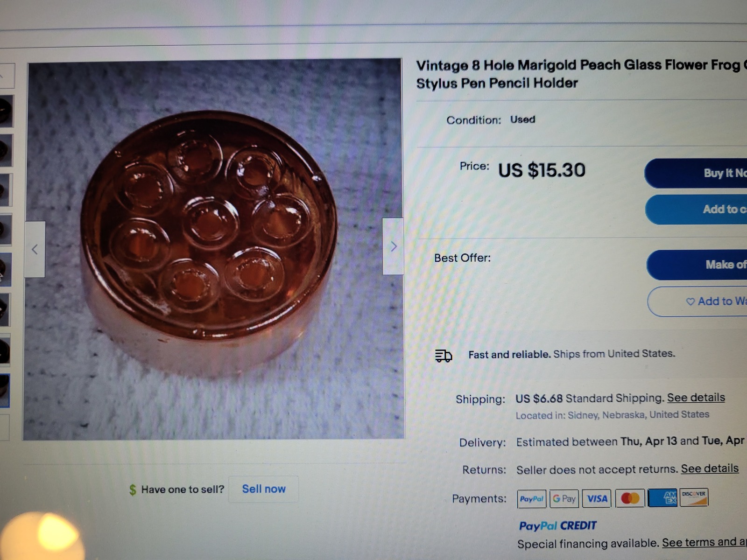Viewport: 747px width, 560px height.
Task: Click the Mastercard payment icon
Action: [x=630, y=498]
